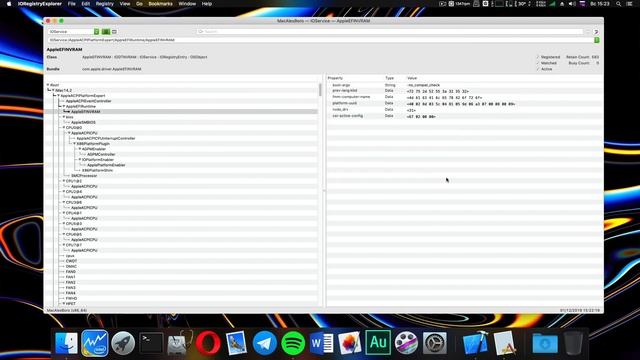Open the View menu
The height and width of the screenshot is (360, 640).
point(125,4)
